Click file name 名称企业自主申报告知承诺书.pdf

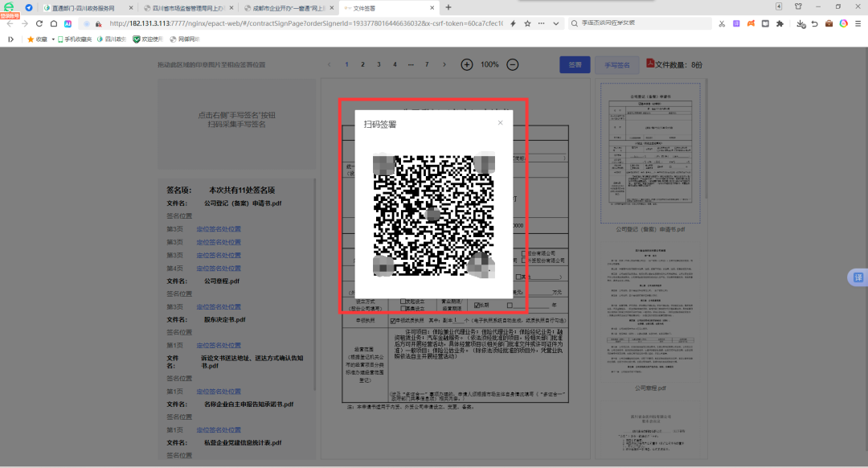click(x=248, y=404)
